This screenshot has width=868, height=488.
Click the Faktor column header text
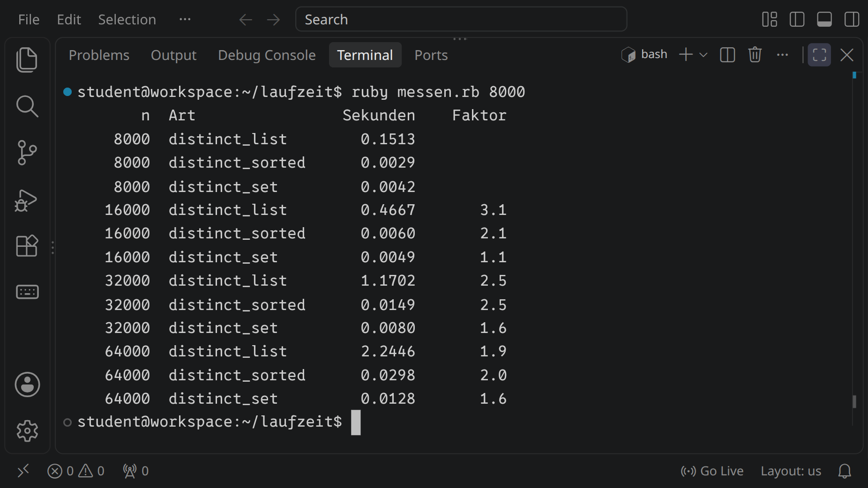point(479,115)
